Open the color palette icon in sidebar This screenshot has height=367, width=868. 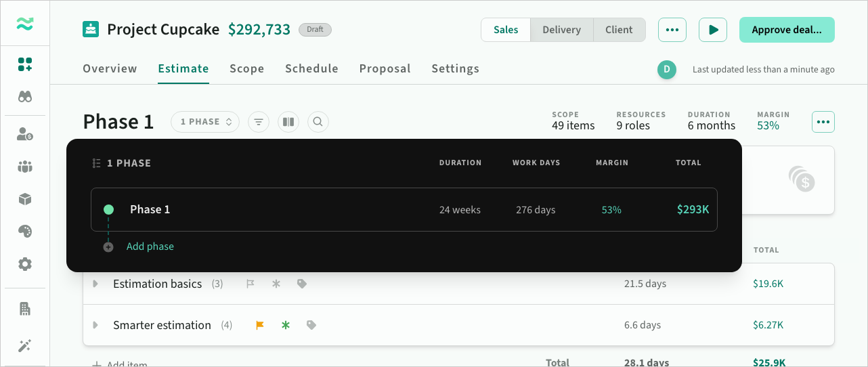point(25,232)
